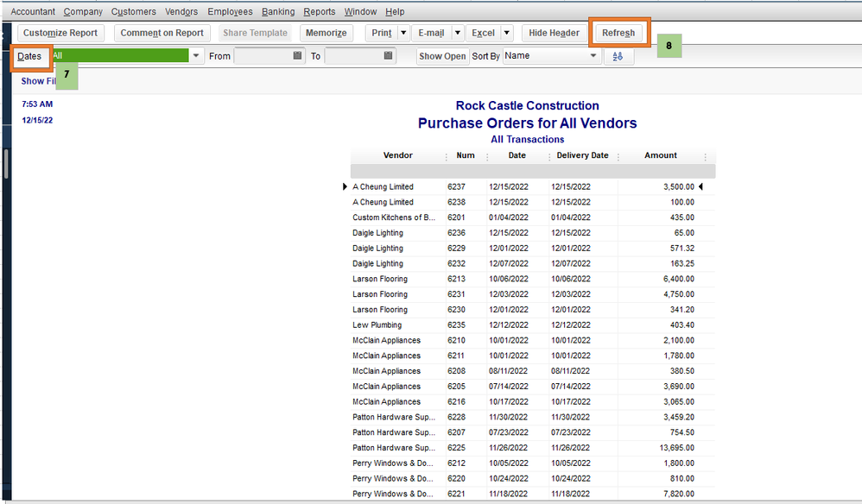
Task: Open the Vendors menu
Action: click(x=182, y=12)
